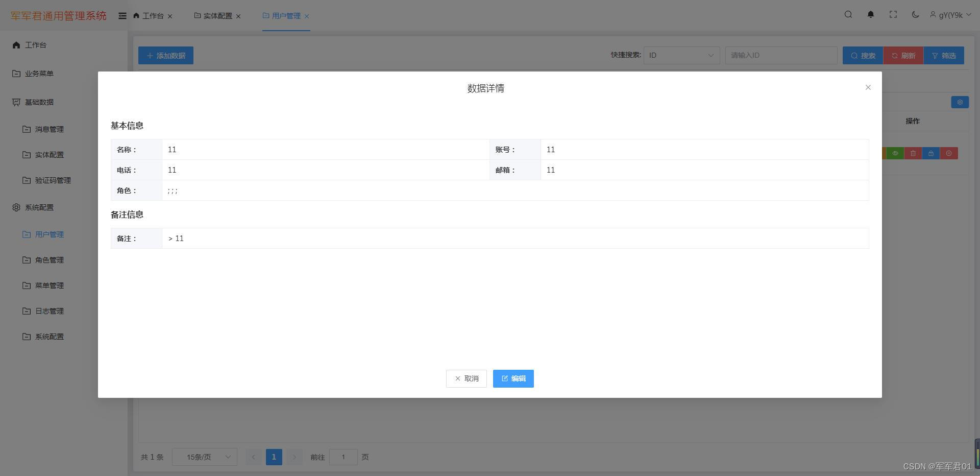980x476 pixels.
Task: Toggle dark mode with the moon icon
Action: point(915,14)
